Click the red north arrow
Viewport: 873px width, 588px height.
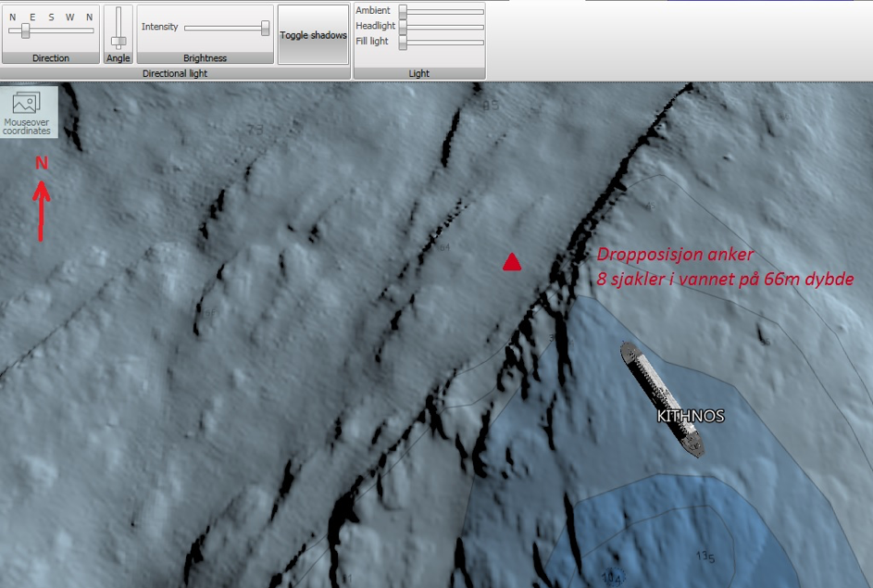point(41,213)
